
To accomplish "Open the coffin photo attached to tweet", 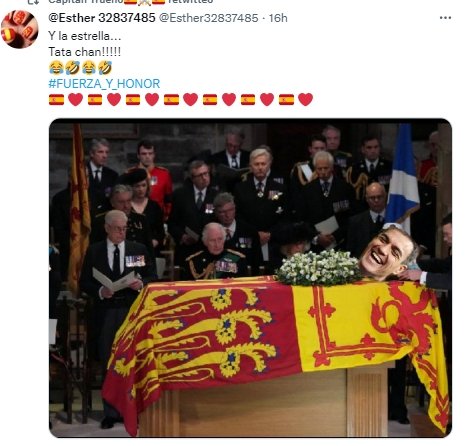I will tap(250, 278).
